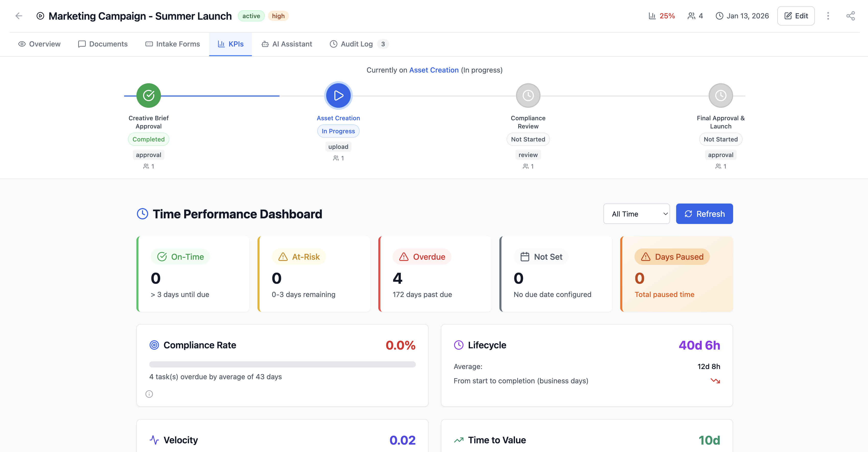This screenshot has height=452, width=868.
Task: Click the Lifecycle downward trend icon
Action: pos(715,381)
